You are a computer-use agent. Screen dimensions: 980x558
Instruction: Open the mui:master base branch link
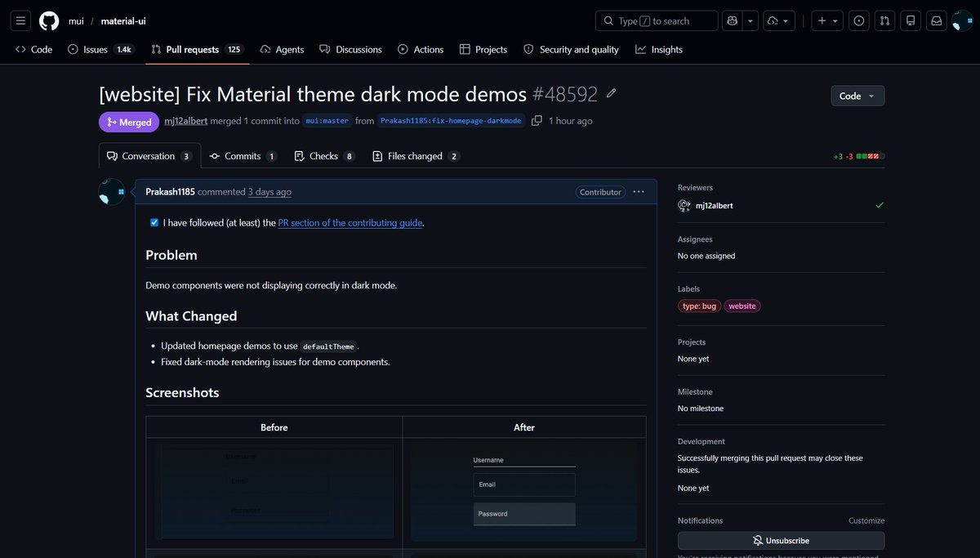[x=327, y=121]
